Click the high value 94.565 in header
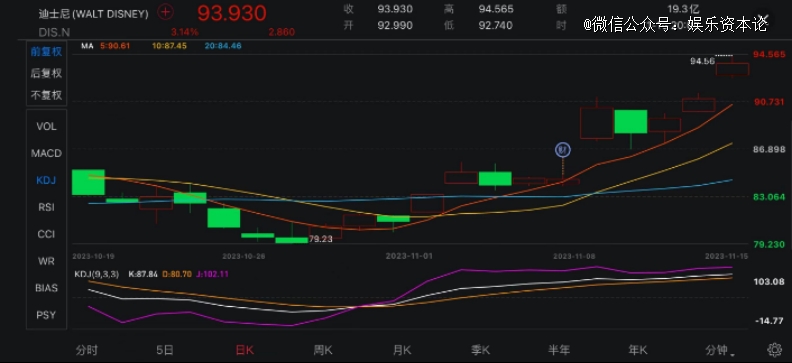 (496, 9)
